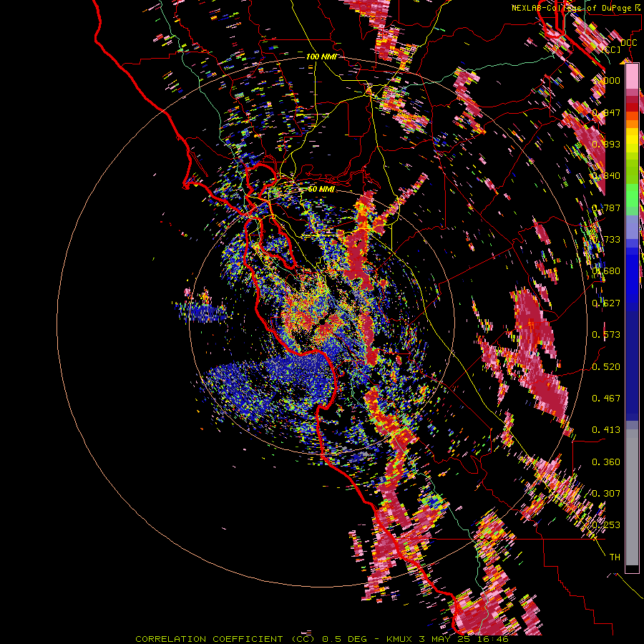Screen dimensions: 644x644
Task: Click the 0.413 color scale value
Action: [x=606, y=429]
